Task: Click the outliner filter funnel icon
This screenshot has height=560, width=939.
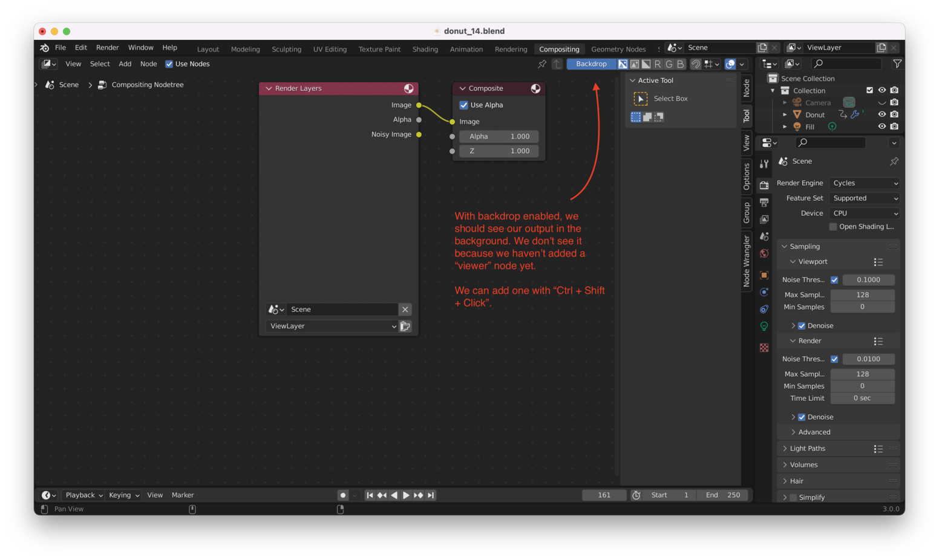Action: 897,63
